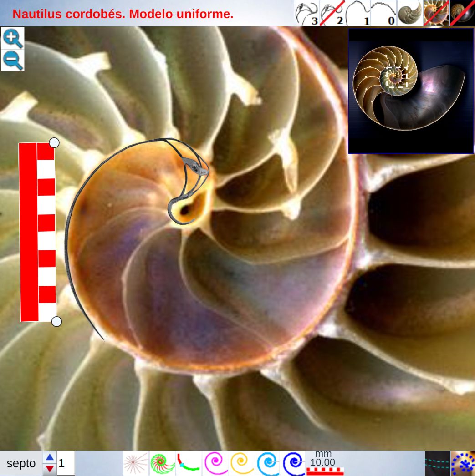
Task: Show the green and red spiral chambers icon
Action: pos(162,463)
